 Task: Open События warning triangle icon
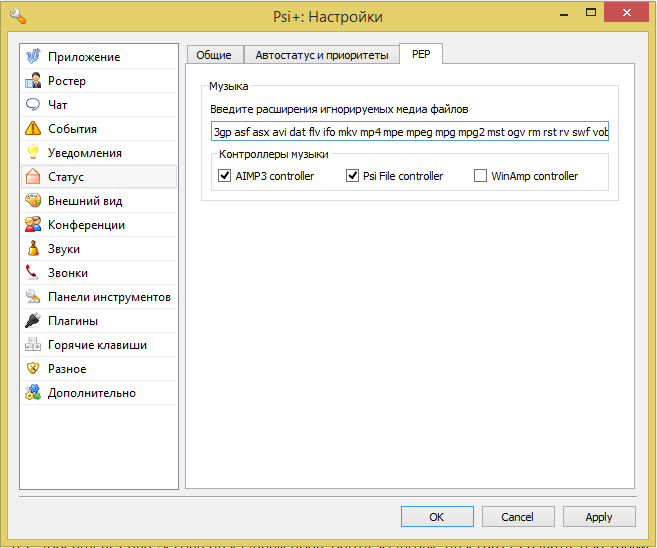tap(33, 129)
